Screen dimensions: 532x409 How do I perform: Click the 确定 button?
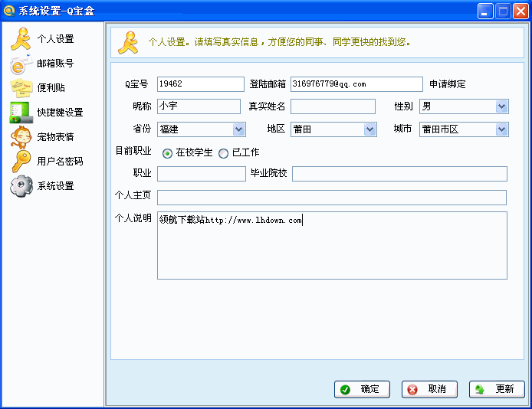tap(362, 390)
